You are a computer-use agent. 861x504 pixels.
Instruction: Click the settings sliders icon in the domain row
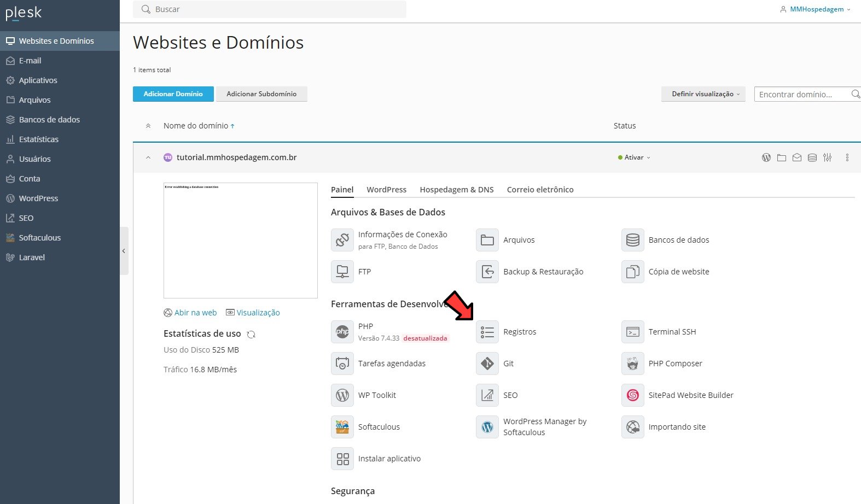pyautogui.click(x=828, y=157)
